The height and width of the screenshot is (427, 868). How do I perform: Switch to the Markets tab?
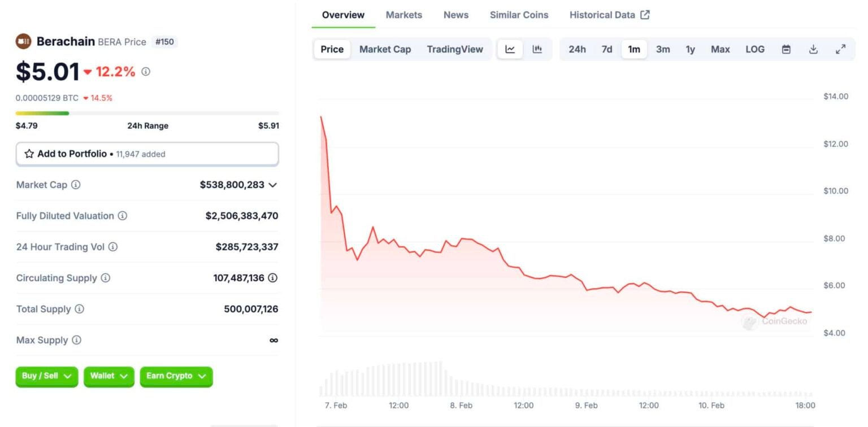pyautogui.click(x=403, y=15)
